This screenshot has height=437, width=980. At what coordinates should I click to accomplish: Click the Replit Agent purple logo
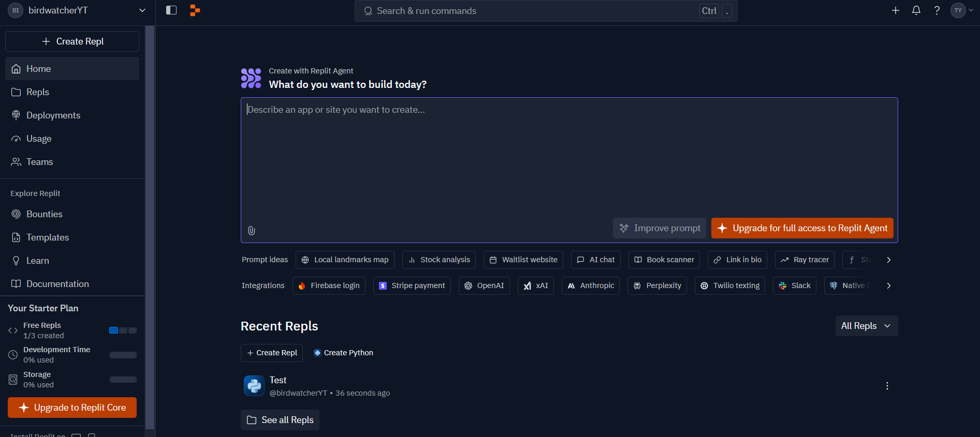click(x=251, y=78)
